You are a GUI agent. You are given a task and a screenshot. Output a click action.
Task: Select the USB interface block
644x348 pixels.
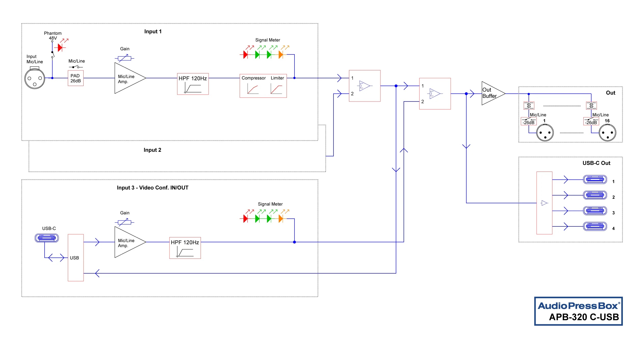pyautogui.click(x=75, y=257)
